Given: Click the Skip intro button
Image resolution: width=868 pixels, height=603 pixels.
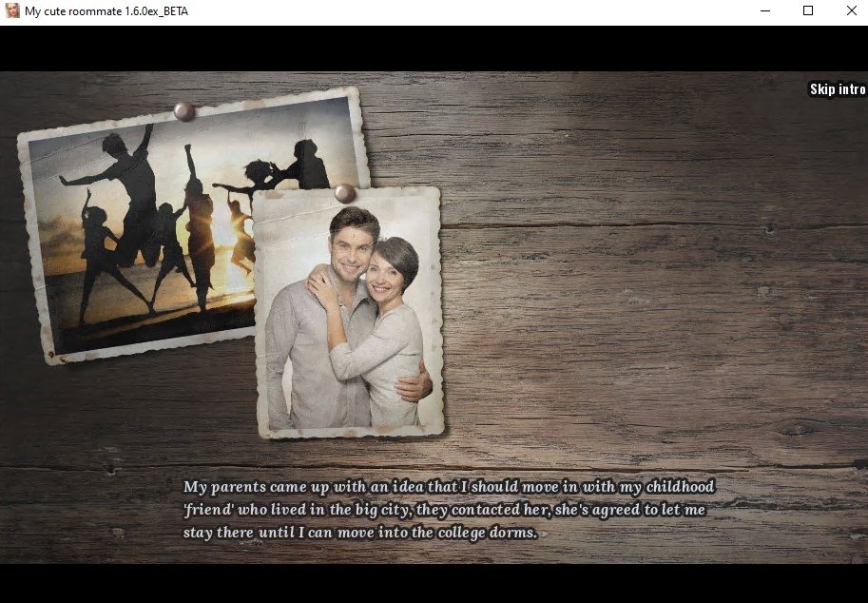Looking at the screenshot, I should click(837, 89).
